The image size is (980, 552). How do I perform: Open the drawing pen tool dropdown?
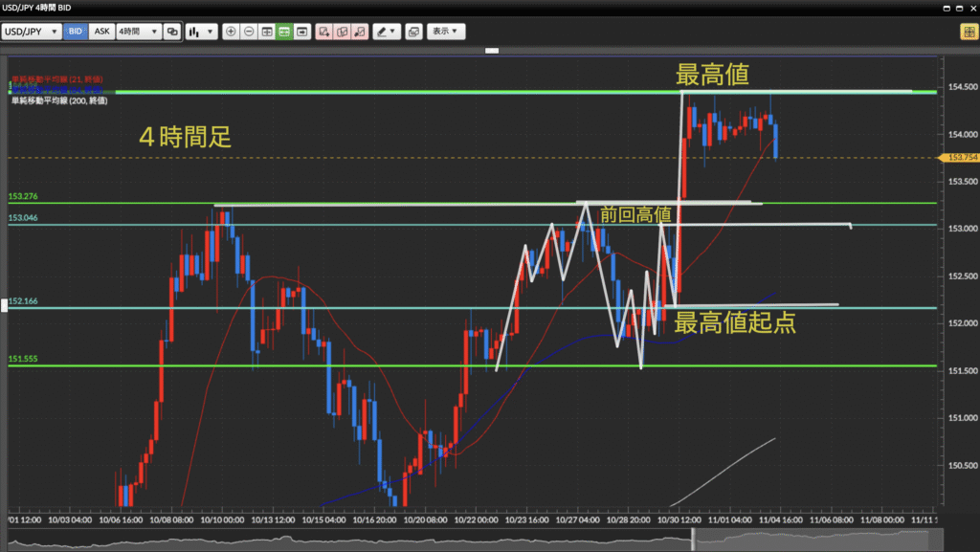point(386,32)
